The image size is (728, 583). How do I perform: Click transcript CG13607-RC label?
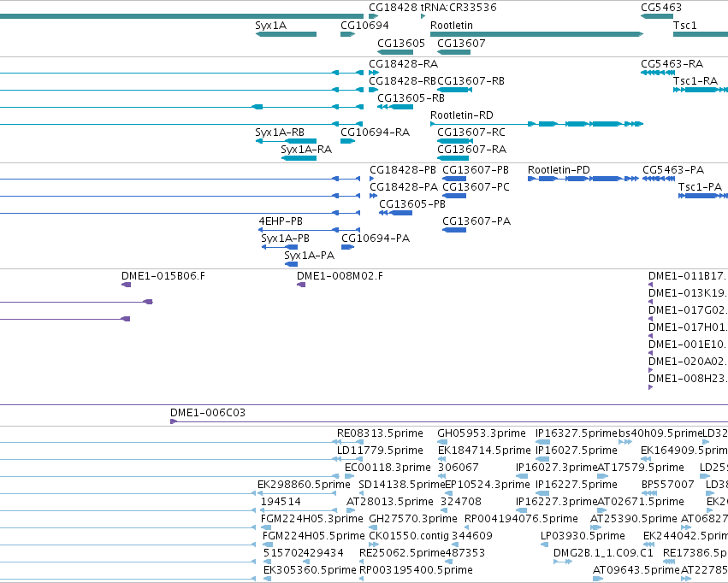tap(471, 132)
